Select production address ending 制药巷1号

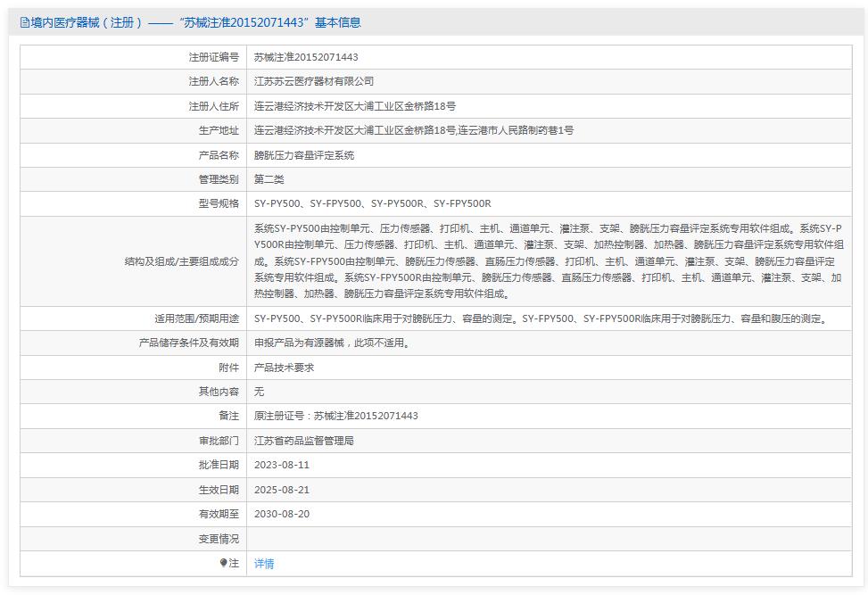(414, 130)
